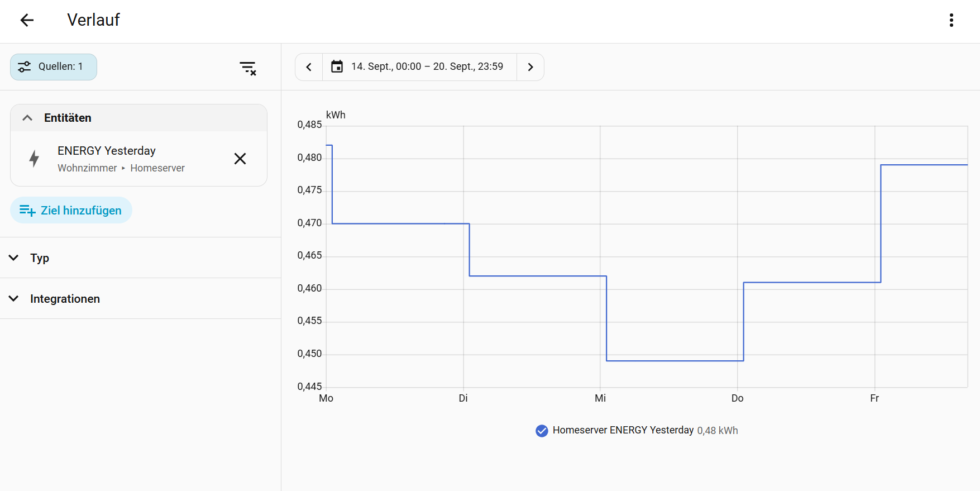The height and width of the screenshot is (491, 980).
Task: Click the graph line on Friday segment
Action: pos(924,165)
